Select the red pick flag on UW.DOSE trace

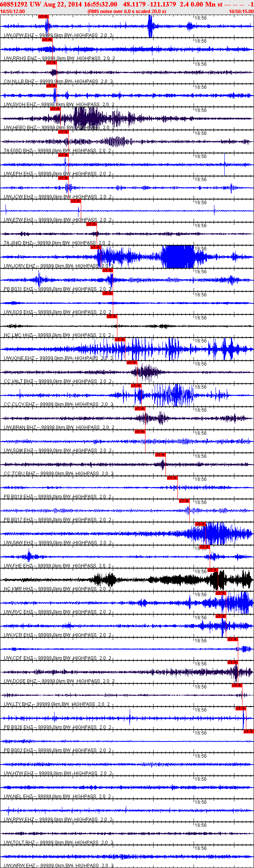coord(233,662)
